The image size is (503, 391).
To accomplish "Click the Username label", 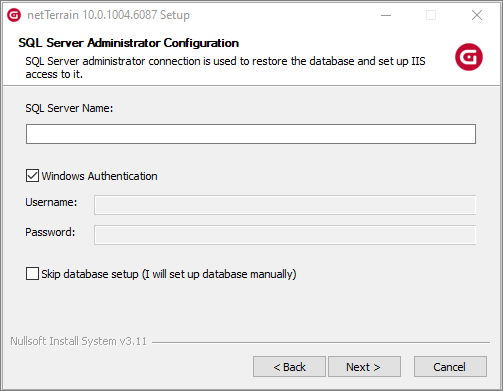I will [x=51, y=202].
